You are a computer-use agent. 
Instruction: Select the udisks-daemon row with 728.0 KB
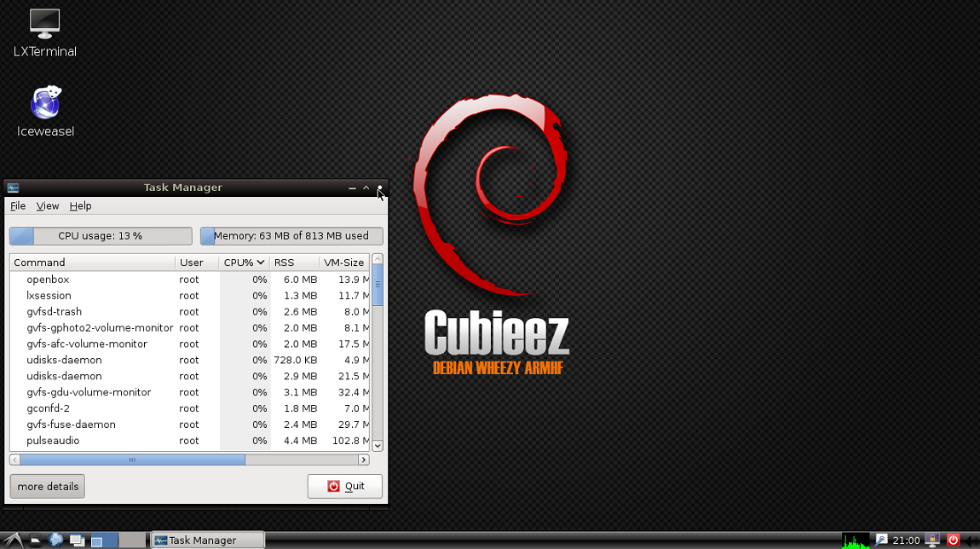tap(189, 360)
